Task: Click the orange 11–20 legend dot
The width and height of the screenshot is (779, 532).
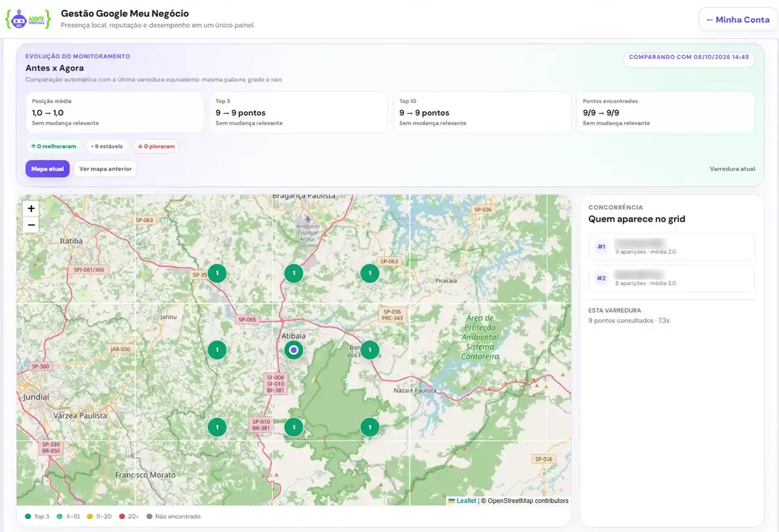Action: [x=90, y=516]
